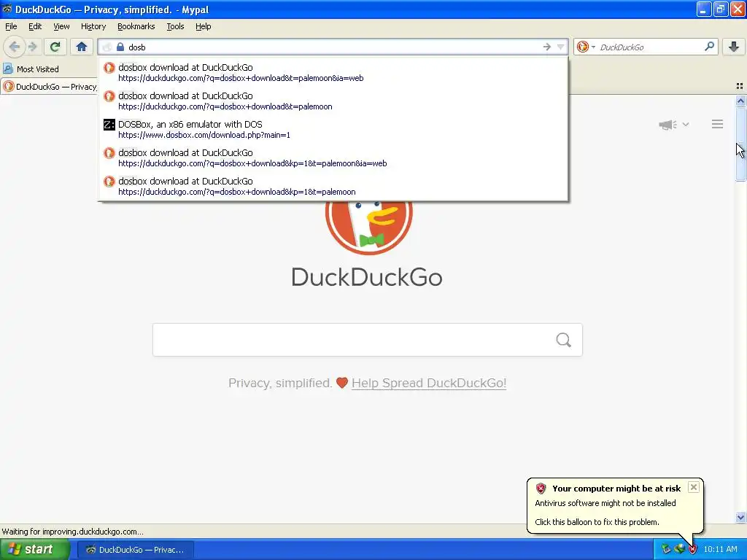Click the Z icon of DOSBox suggestion
Image resolution: width=747 pixels, height=560 pixels.
(109, 125)
